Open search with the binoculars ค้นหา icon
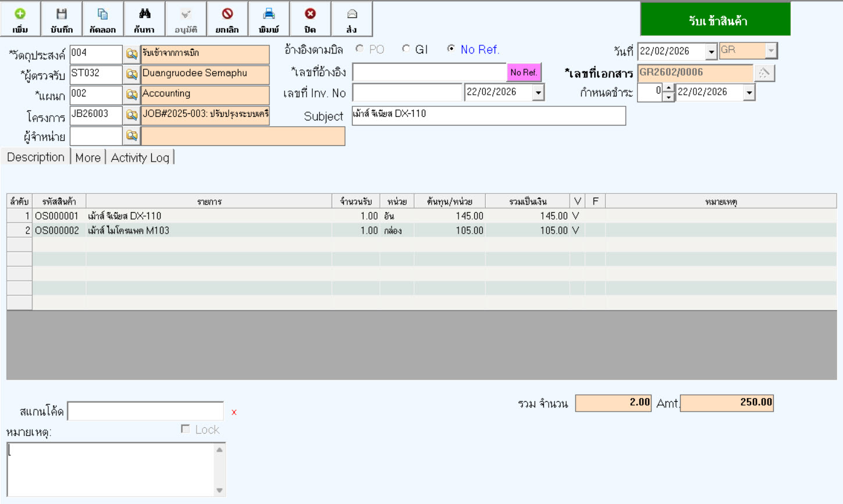Screen dimensions: 843x504 click(144, 19)
